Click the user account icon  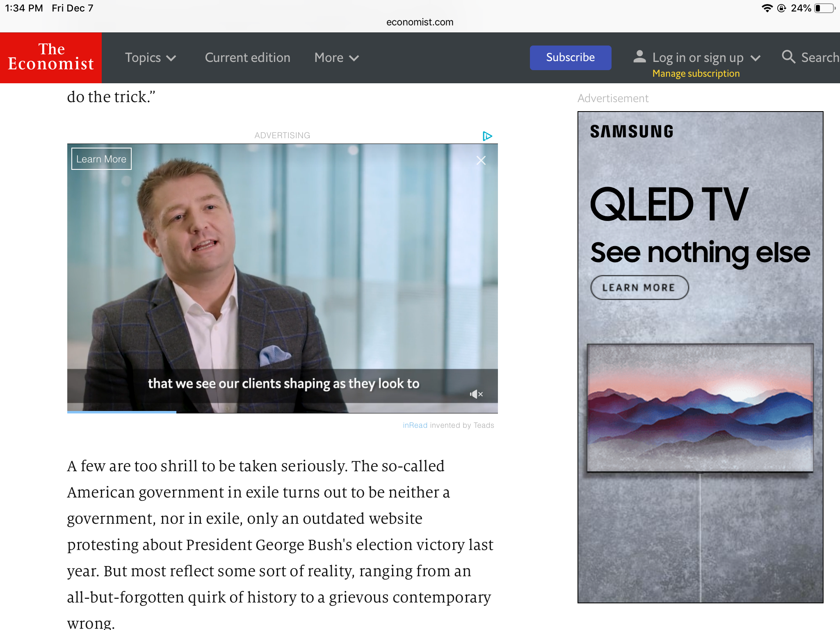(x=639, y=57)
